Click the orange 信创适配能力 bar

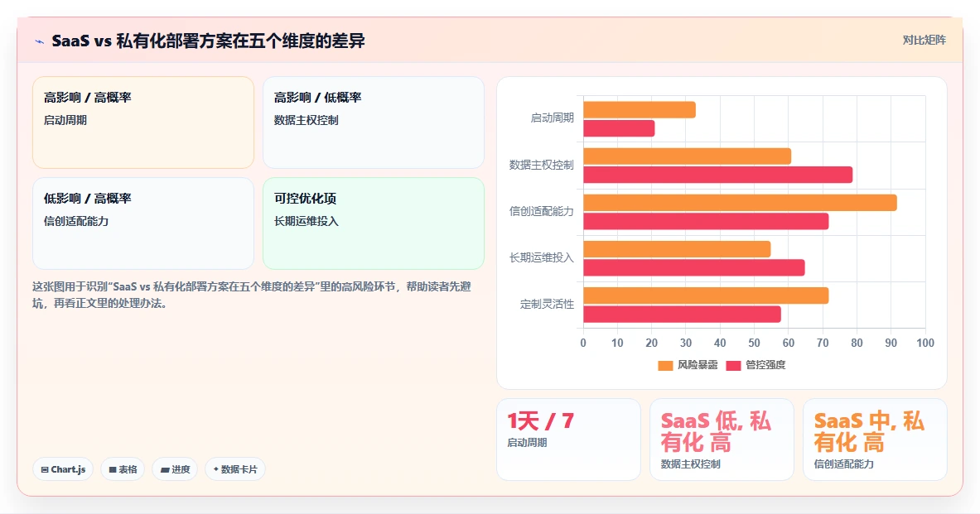(740, 202)
